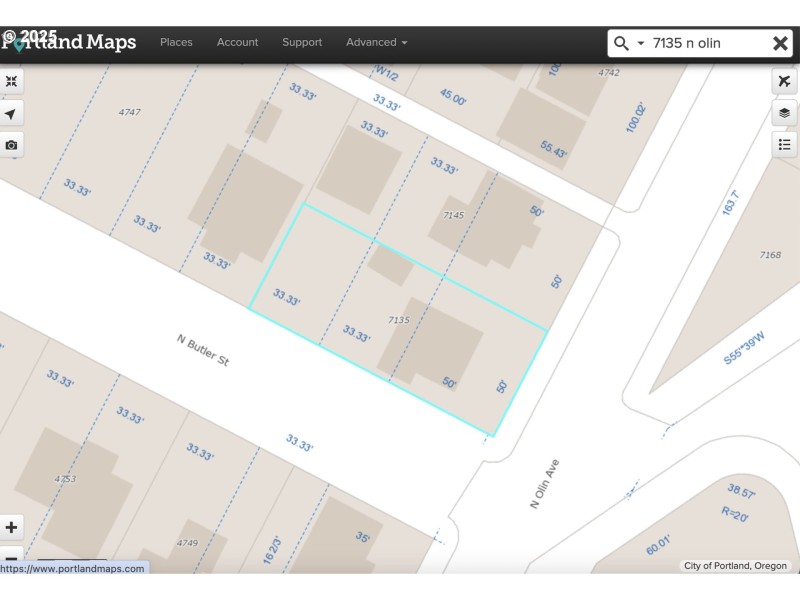
Task: Click the magnifying glass search icon
Action: click(621, 43)
